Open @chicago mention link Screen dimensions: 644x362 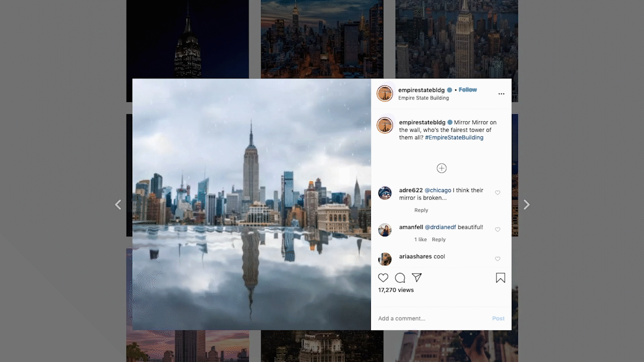coord(437,191)
